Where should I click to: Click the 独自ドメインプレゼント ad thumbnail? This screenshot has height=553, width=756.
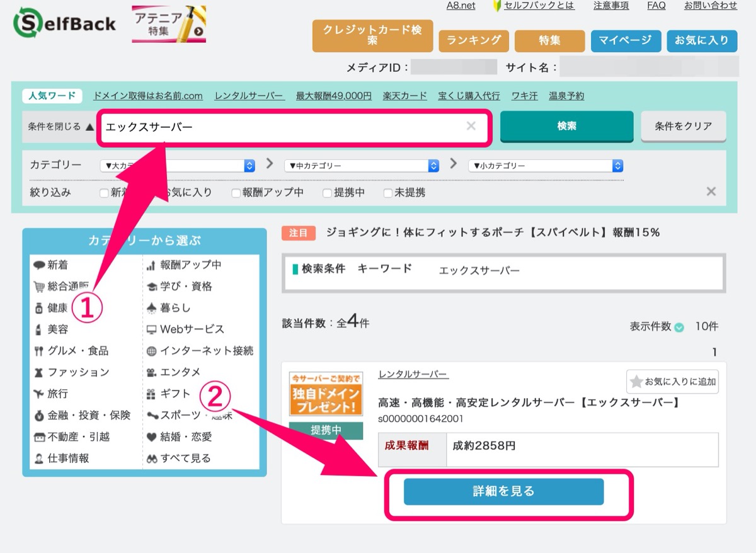(326, 394)
